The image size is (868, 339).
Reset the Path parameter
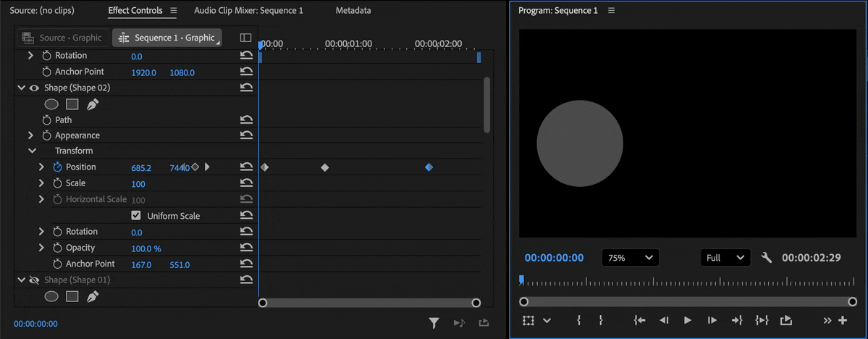(x=246, y=120)
